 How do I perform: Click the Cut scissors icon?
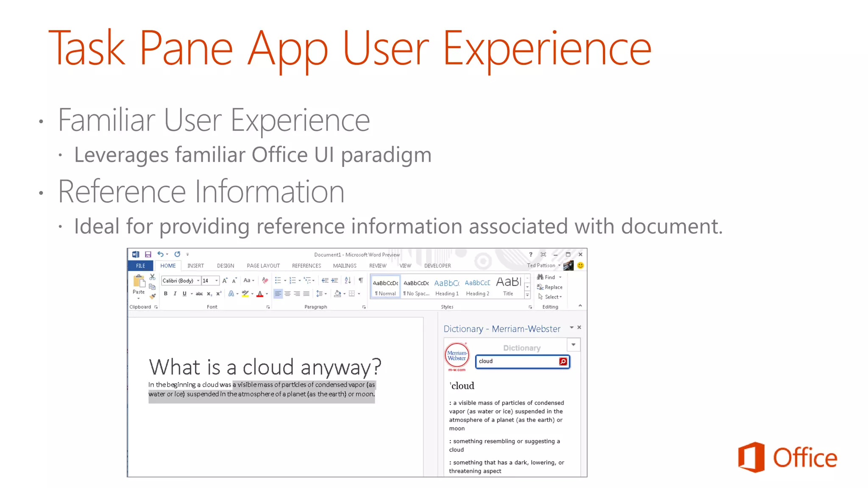click(153, 277)
